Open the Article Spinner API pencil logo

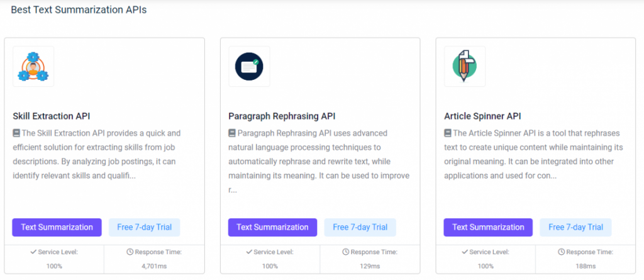pyautogui.click(x=465, y=66)
